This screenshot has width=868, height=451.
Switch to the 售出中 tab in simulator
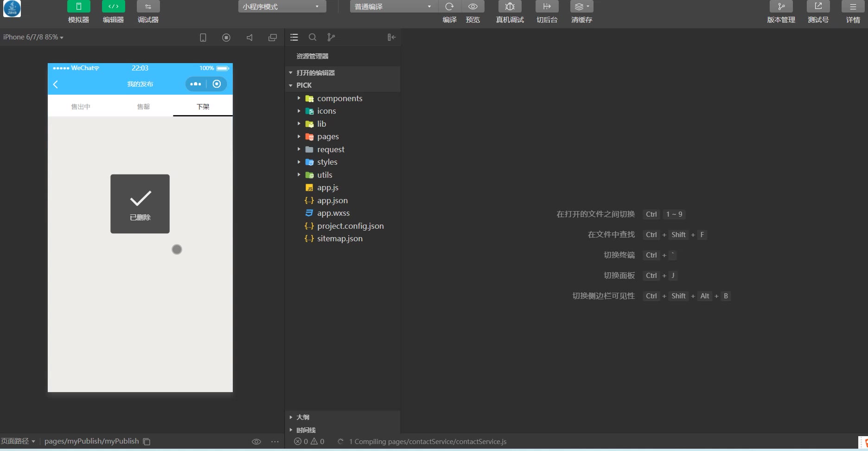click(81, 107)
